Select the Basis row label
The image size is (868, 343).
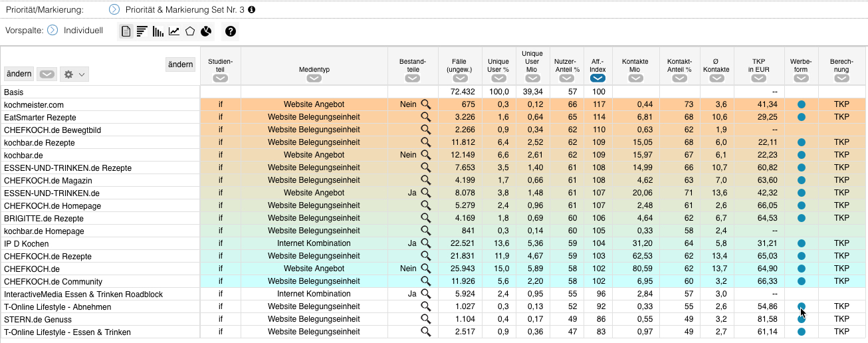13,92
